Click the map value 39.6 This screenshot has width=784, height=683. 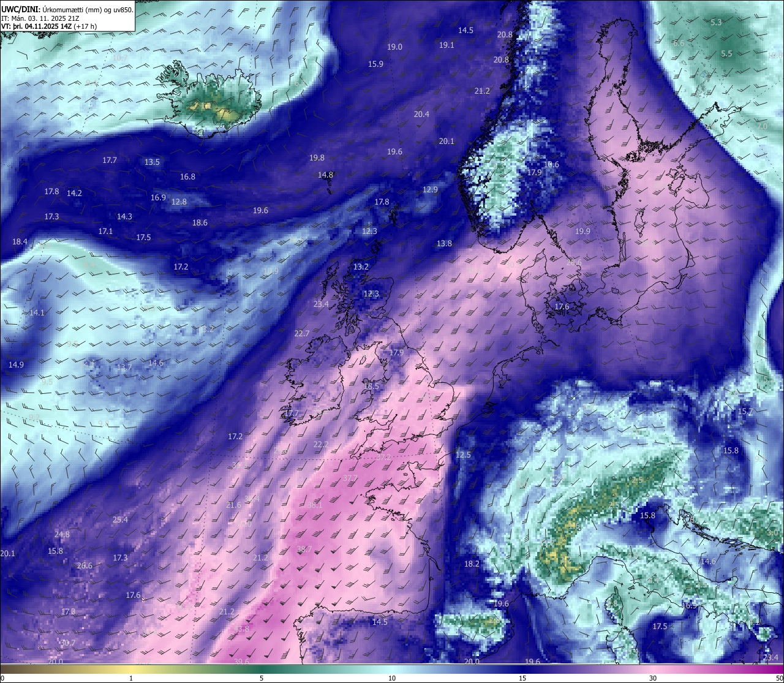tap(241, 662)
